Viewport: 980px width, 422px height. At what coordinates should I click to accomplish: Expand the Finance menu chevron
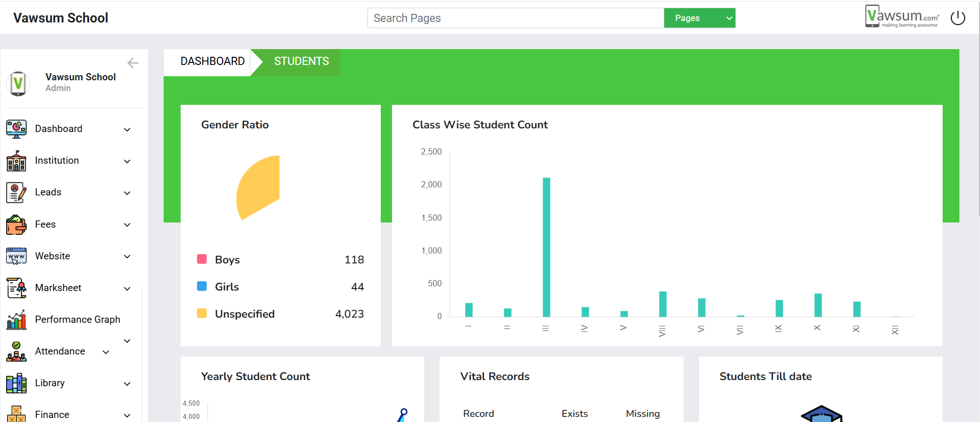coord(127,415)
